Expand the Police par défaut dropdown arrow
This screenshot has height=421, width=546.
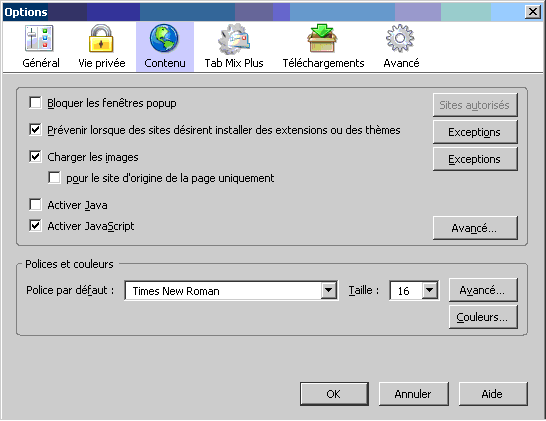328,290
